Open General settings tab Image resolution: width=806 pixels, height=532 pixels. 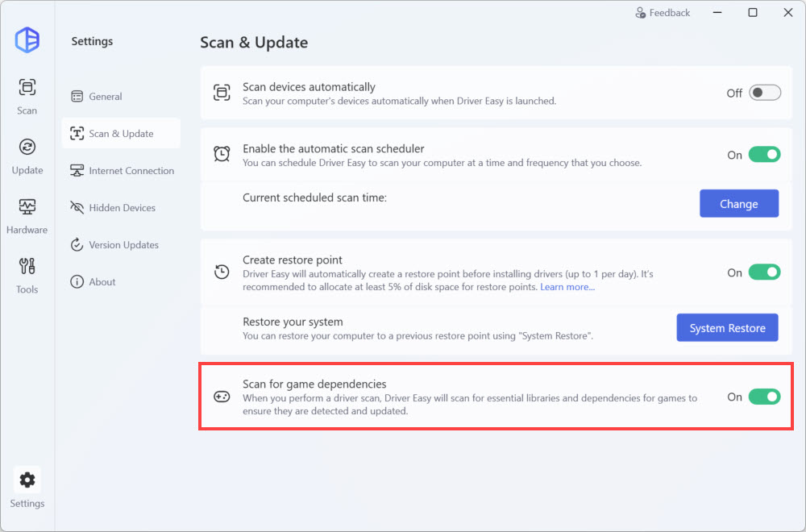tap(105, 97)
